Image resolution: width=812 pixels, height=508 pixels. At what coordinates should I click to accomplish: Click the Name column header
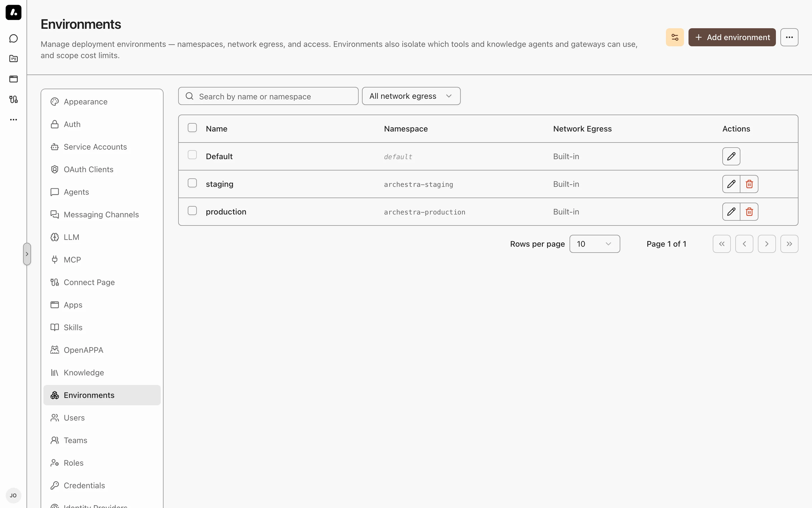coord(217,129)
